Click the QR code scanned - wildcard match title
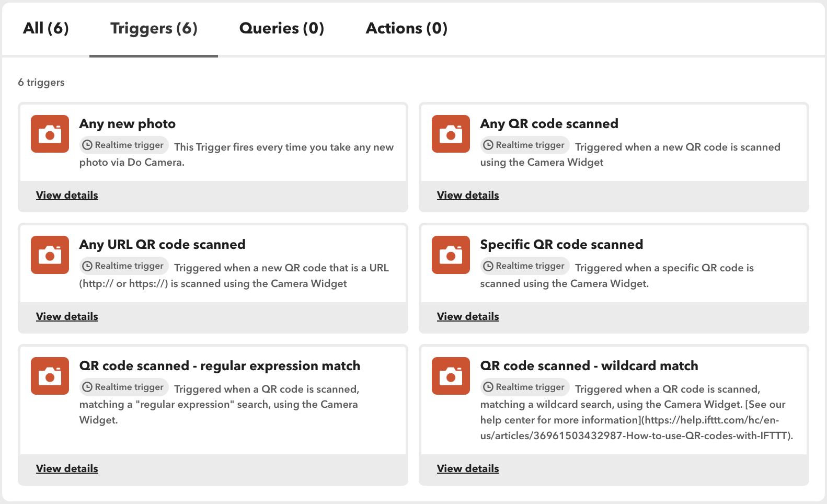The image size is (827, 504). 589,366
